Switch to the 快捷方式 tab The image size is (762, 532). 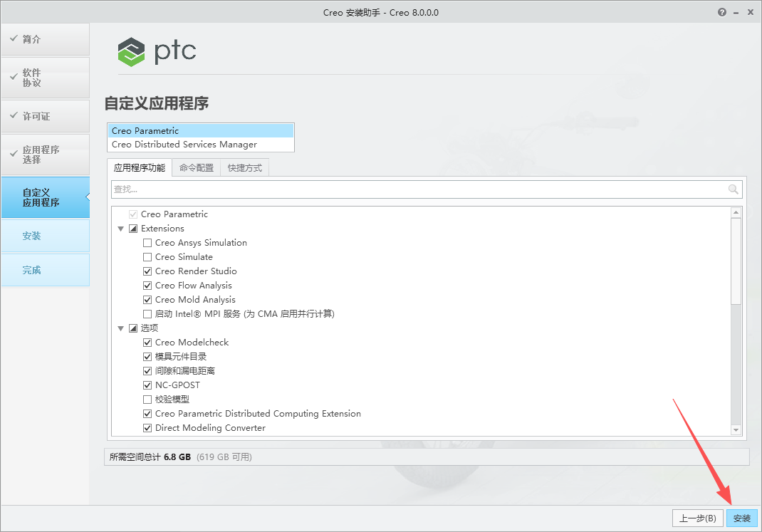tap(244, 167)
